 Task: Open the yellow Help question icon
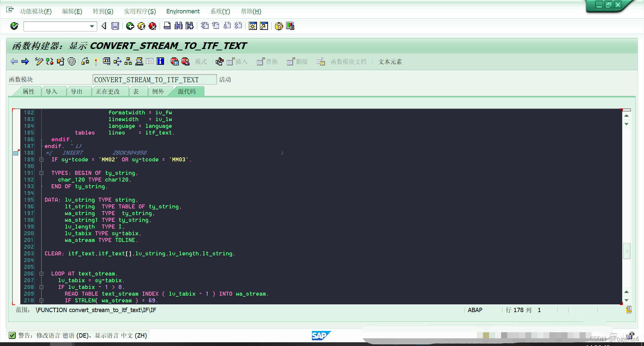tap(279, 26)
